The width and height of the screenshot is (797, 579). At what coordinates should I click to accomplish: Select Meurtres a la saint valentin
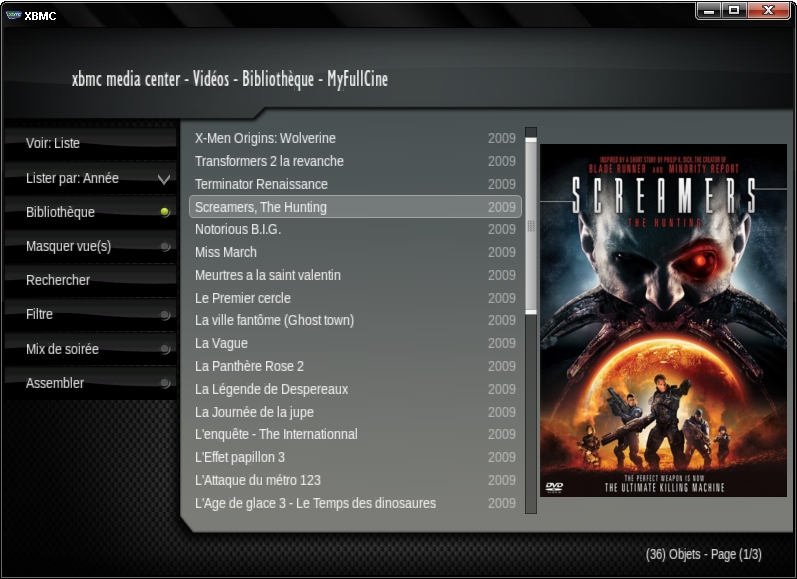click(355, 275)
